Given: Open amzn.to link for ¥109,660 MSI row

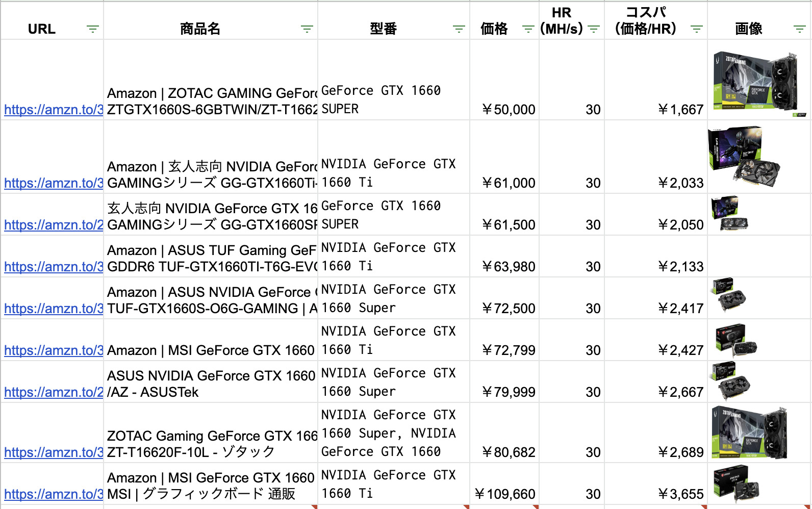Looking at the screenshot, I should tap(54, 494).
